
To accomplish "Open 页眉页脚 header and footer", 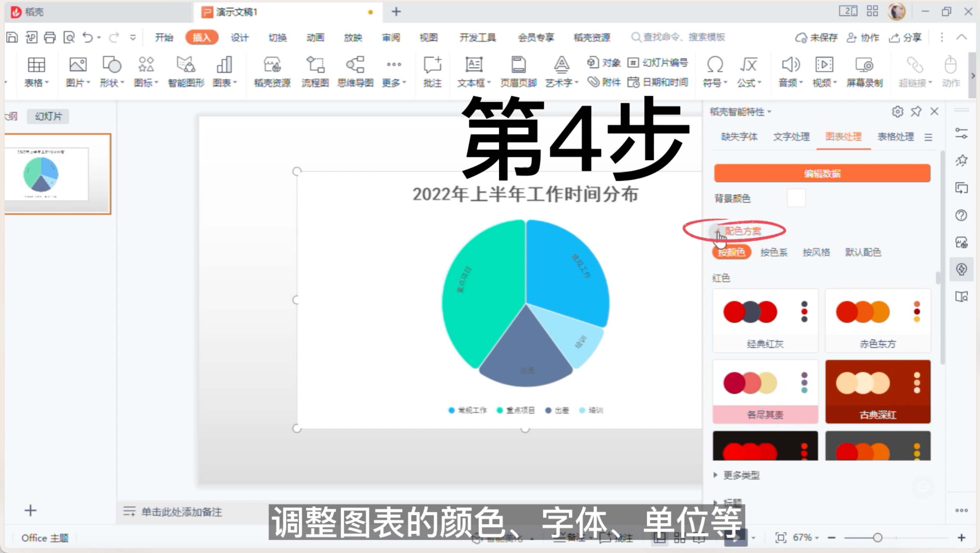I will [x=518, y=72].
